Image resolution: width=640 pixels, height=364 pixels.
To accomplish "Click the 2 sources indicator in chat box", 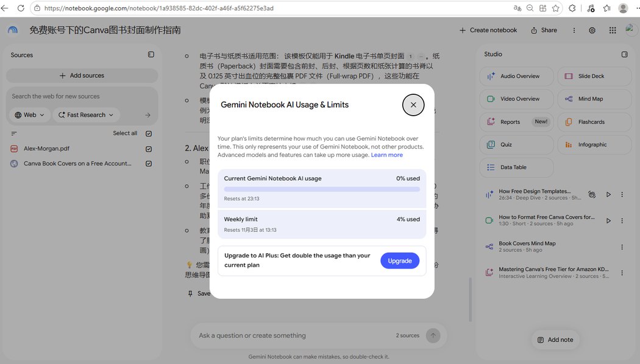I will (407, 335).
